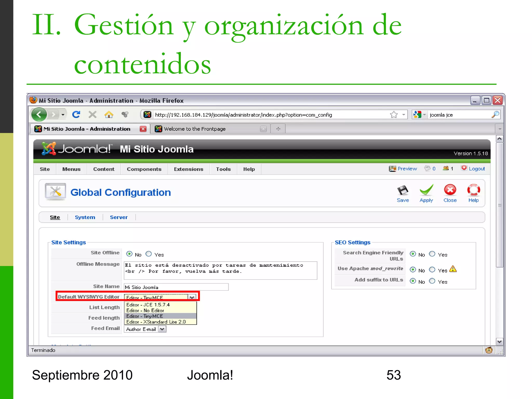This screenshot has width=532, height=399.
Task: Click the Joomla logo in header
Action: click(77, 149)
